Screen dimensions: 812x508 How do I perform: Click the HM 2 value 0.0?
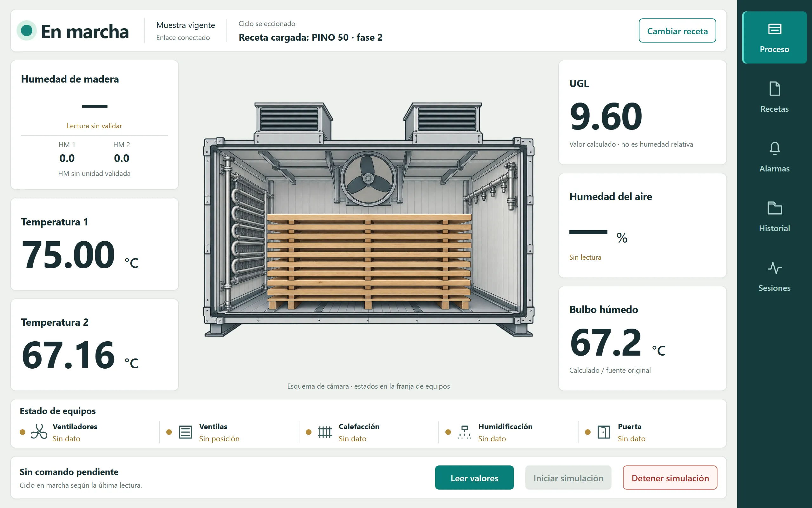coord(121,158)
